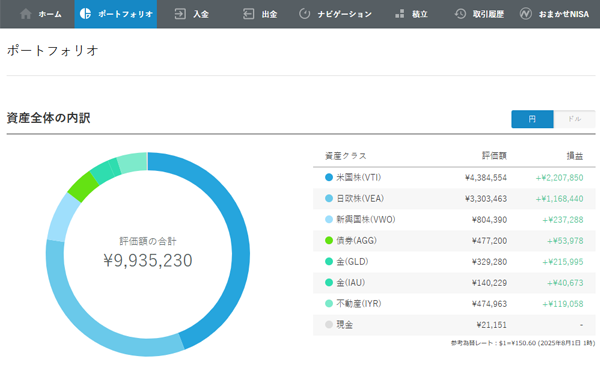This screenshot has height=370, width=600.
Task: Select the 不動産(IYR) row label
Action: [359, 304]
